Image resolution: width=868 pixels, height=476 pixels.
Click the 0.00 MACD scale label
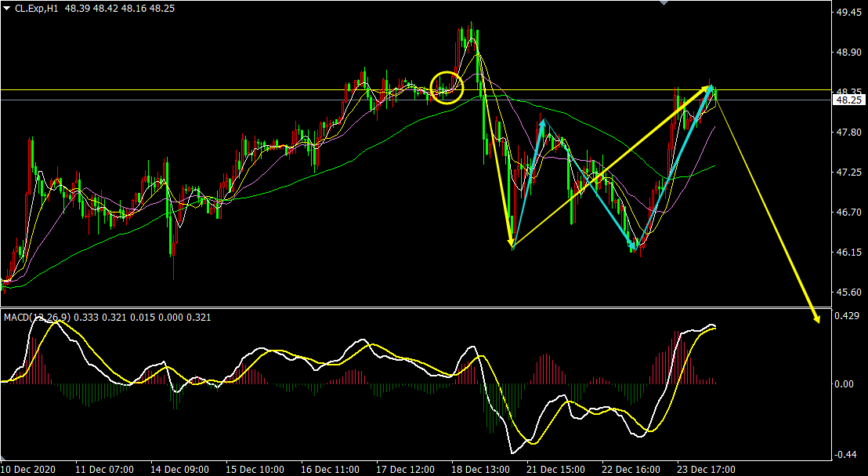pos(844,383)
